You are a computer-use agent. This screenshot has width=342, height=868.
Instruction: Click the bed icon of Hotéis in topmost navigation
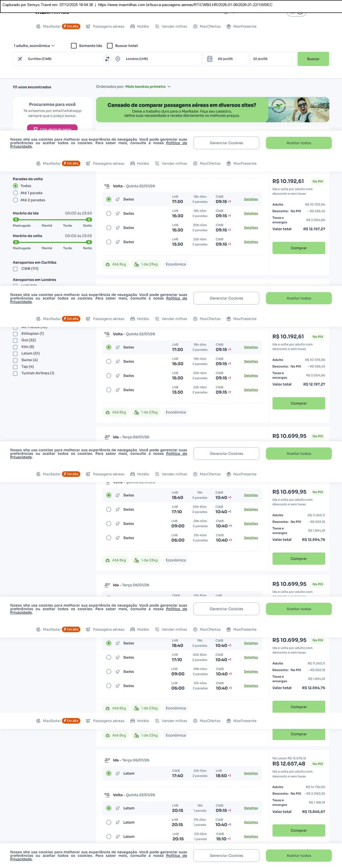[x=133, y=27]
